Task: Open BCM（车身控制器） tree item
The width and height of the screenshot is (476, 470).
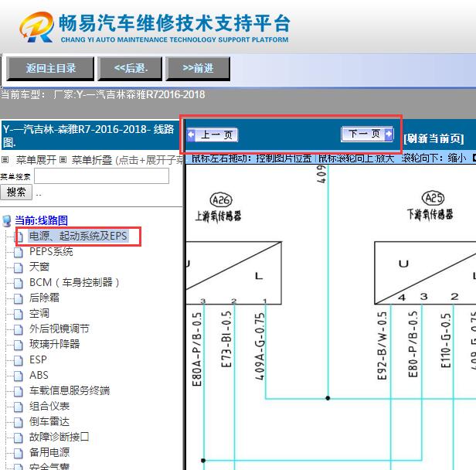Action: click(74, 282)
